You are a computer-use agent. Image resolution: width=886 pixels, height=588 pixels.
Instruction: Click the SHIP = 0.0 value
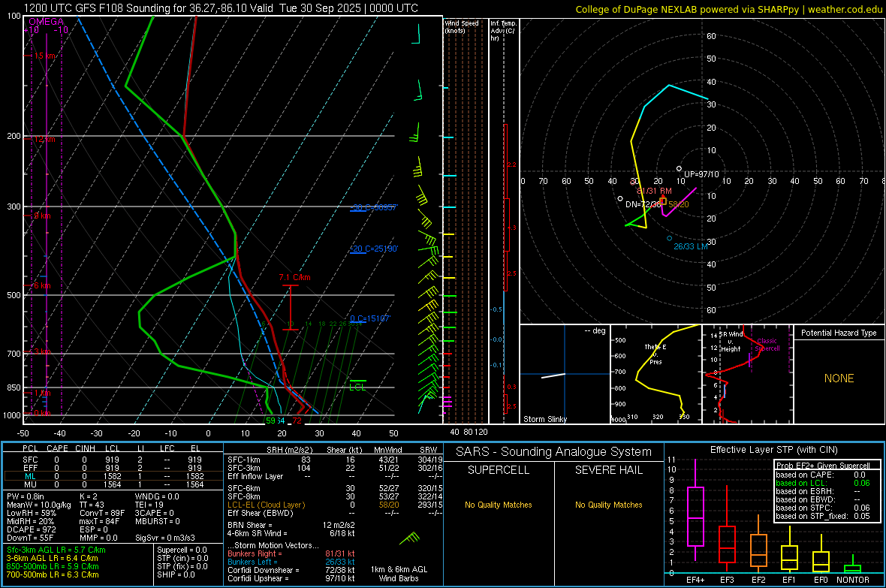[x=176, y=574]
